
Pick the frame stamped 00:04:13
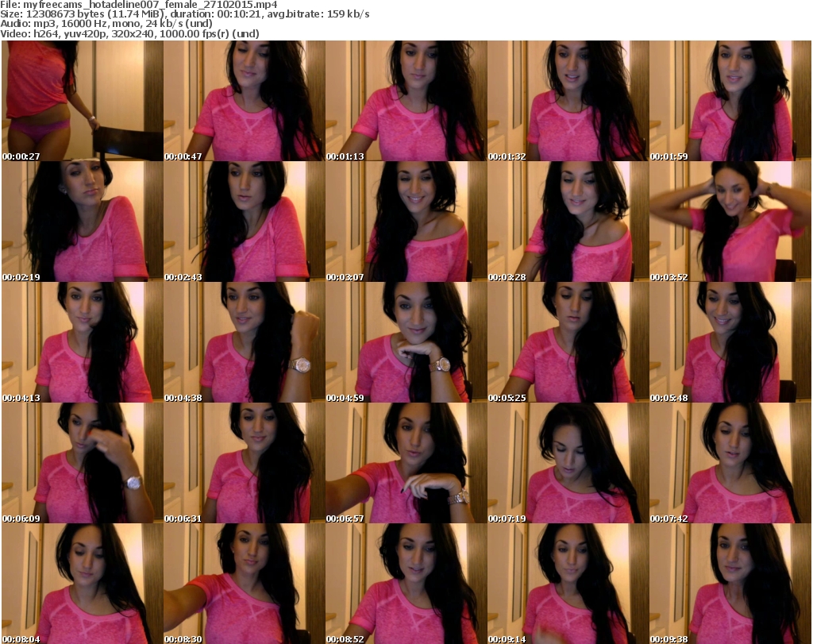(x=83, y=342)
